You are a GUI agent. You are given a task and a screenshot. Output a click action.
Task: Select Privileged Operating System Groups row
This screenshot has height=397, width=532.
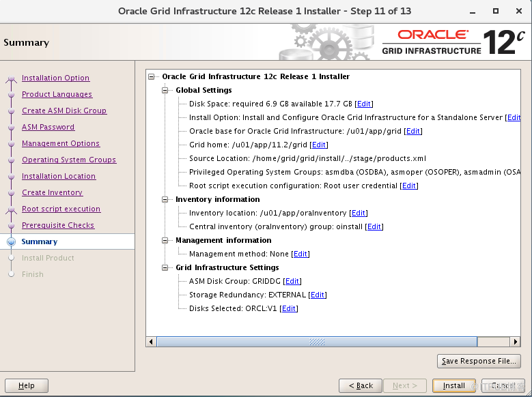coord(354,172)
